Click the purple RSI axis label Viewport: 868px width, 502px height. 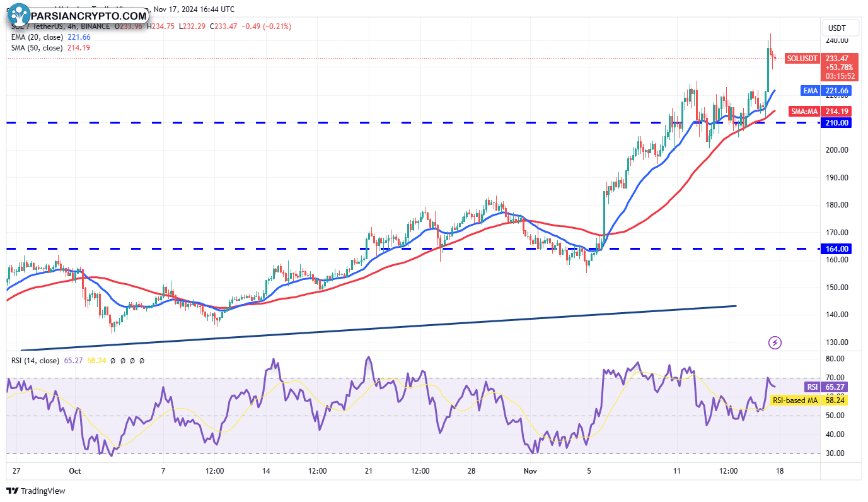click(813, 387)
